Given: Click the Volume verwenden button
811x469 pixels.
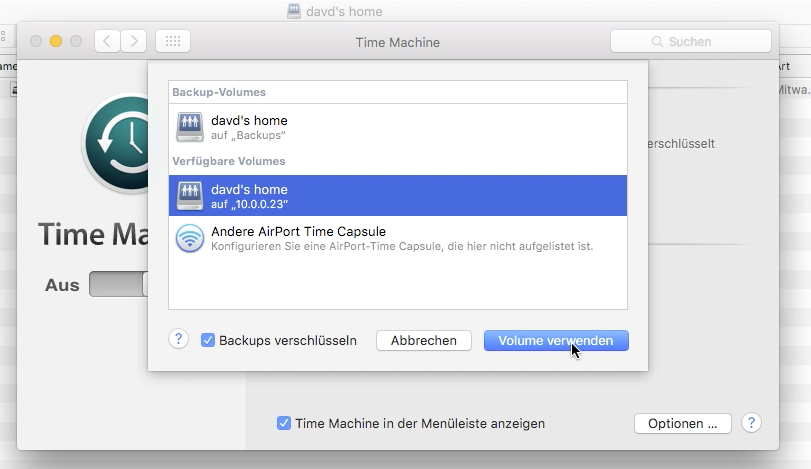Looking at the screenshot, I should (x=556, y=341).
